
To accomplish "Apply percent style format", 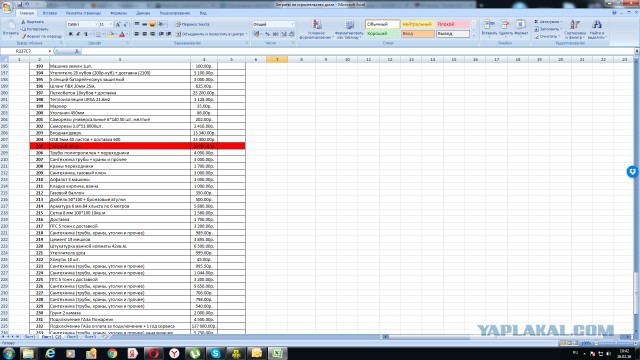I will pos(267,34).
